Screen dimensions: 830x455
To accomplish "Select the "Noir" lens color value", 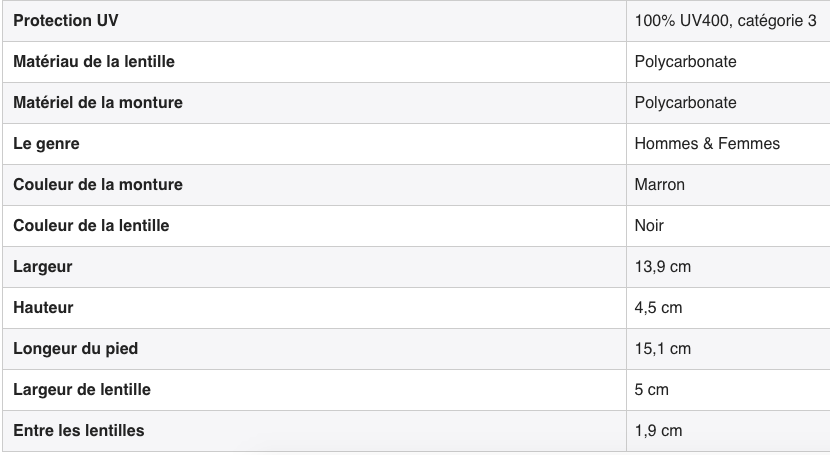I will pos(649,226).
